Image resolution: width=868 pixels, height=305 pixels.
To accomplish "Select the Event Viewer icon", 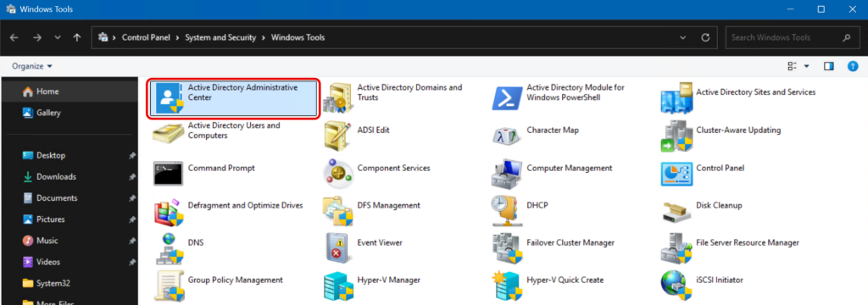I will pos(338,248).
